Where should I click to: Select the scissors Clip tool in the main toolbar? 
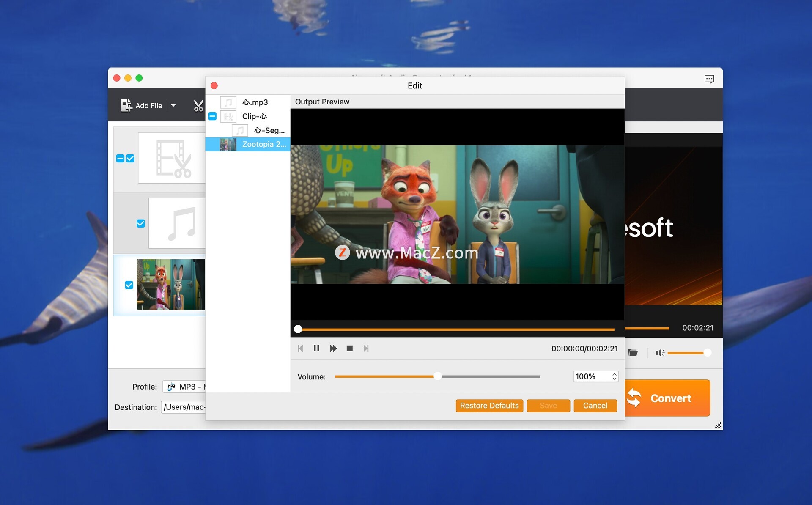(198, 105)
